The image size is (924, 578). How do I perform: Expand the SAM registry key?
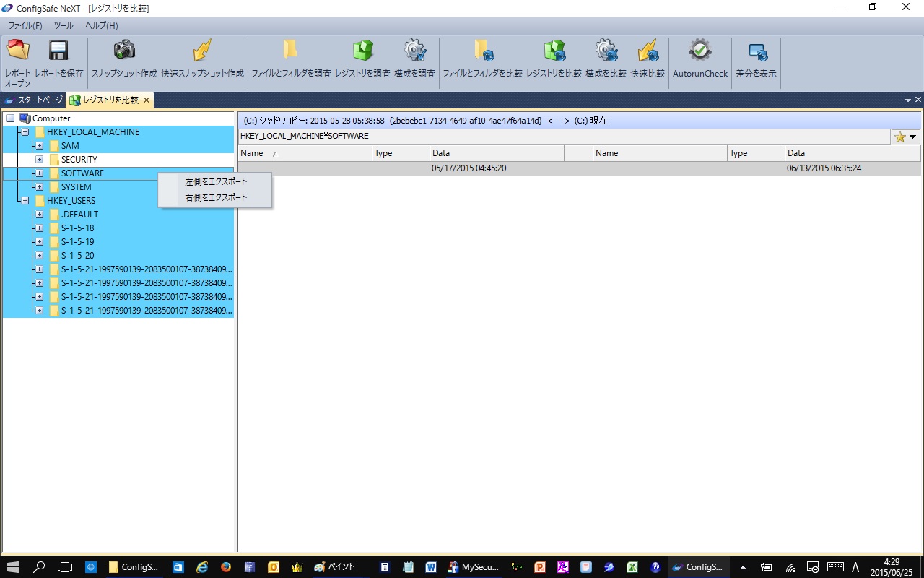(x=39, y=146)
